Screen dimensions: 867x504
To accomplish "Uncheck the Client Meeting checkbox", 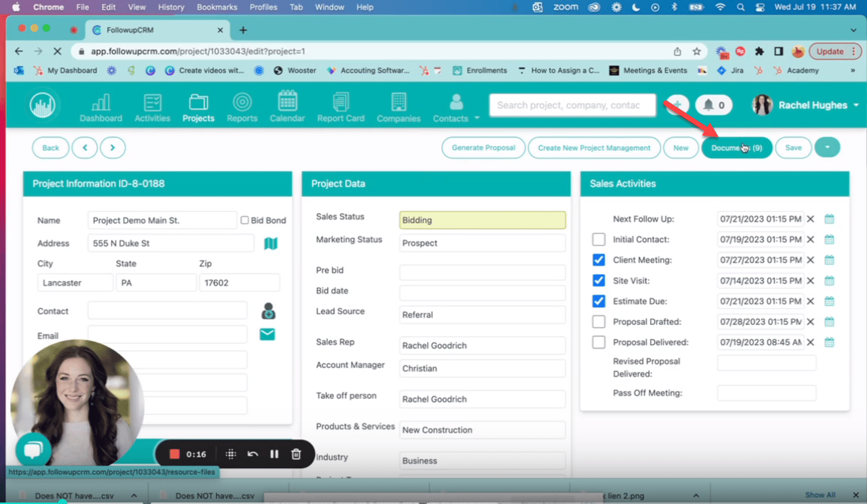I will (598, 260).
